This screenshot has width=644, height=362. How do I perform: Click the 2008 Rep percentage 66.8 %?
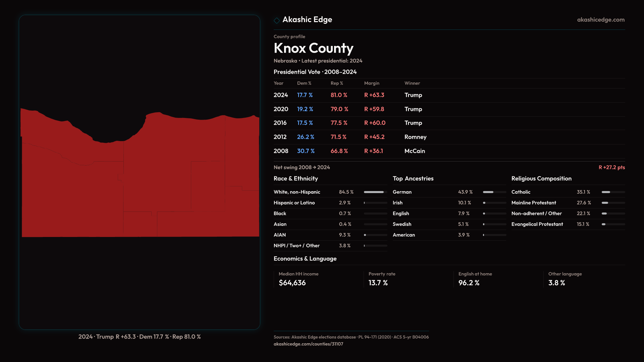tap(339, 151)
